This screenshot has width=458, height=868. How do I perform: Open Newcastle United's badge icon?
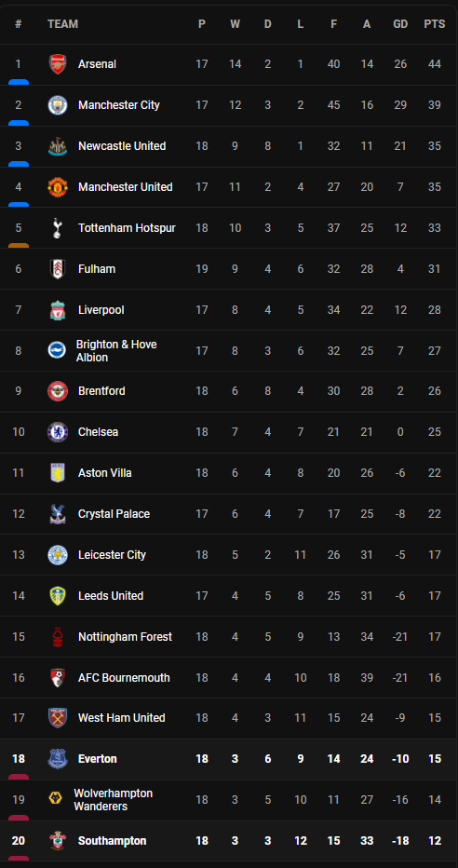(x=58, y=146)
